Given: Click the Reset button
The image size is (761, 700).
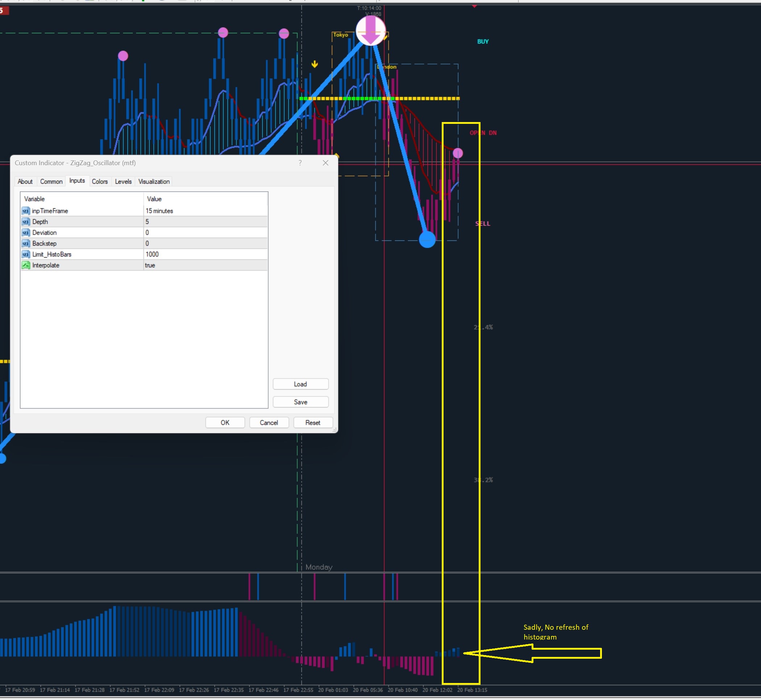Looking at the screenshot, I should click(313, 423).
